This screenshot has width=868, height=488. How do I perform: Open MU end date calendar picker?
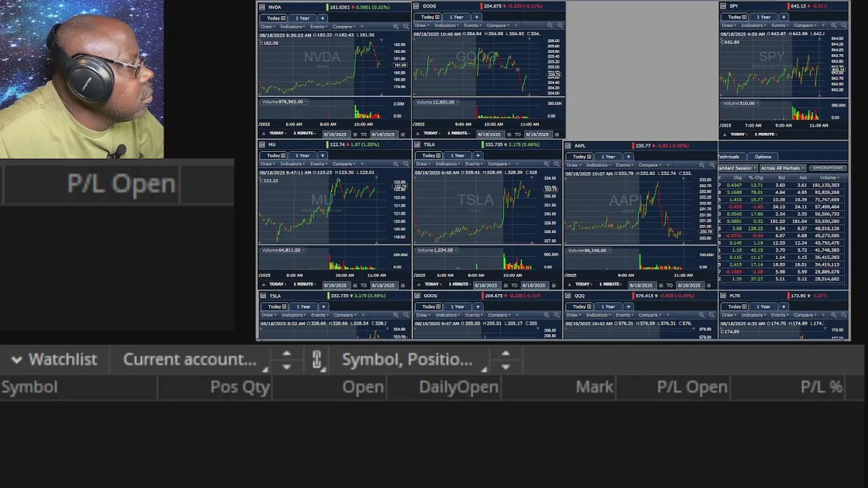[x=403, y=285]
